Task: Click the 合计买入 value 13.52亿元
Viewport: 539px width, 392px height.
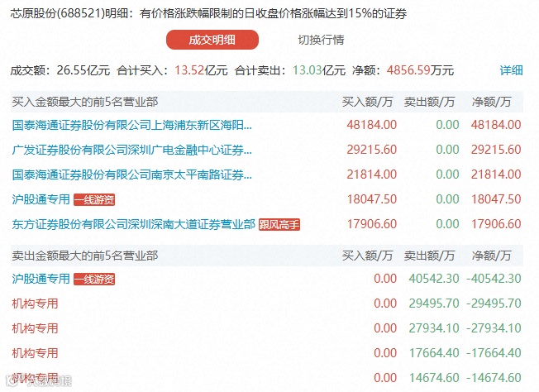Action: click(x=201, y=70)
